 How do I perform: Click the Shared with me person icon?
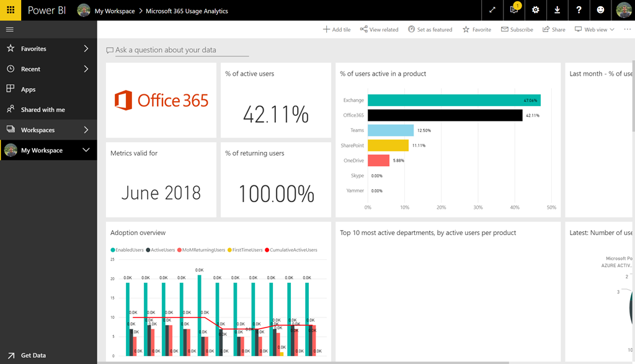pyautogui.click(x=11, y=109)
